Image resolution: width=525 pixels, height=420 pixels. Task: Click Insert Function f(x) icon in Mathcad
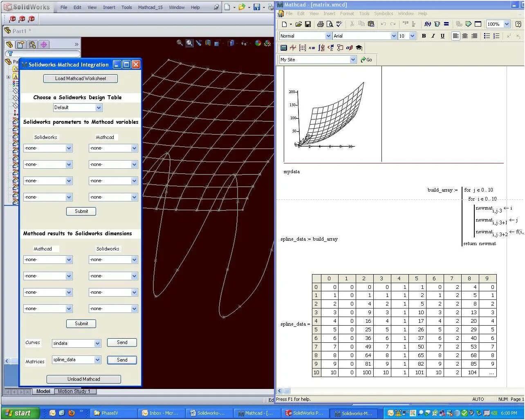[428, 24]
